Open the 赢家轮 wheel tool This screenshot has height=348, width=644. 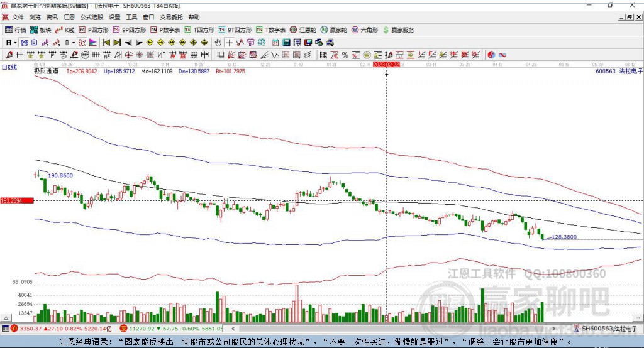click(334, 30)
